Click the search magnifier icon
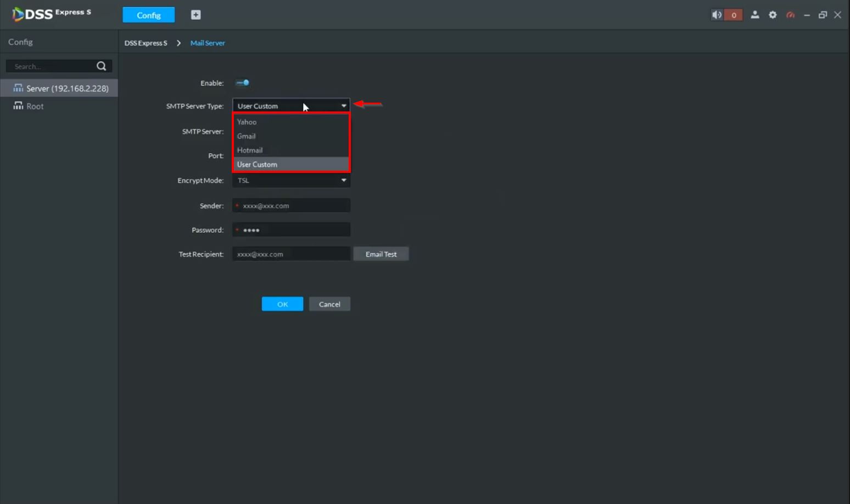 coord(101,66)
